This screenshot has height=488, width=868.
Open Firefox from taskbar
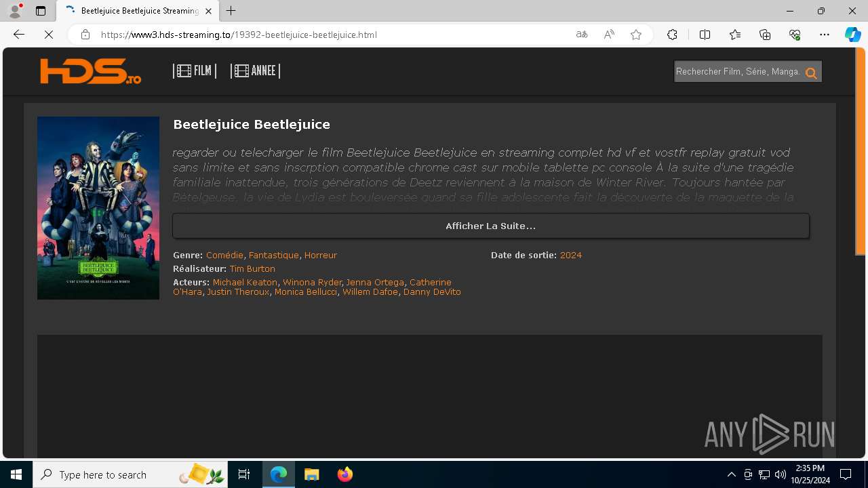345,474
